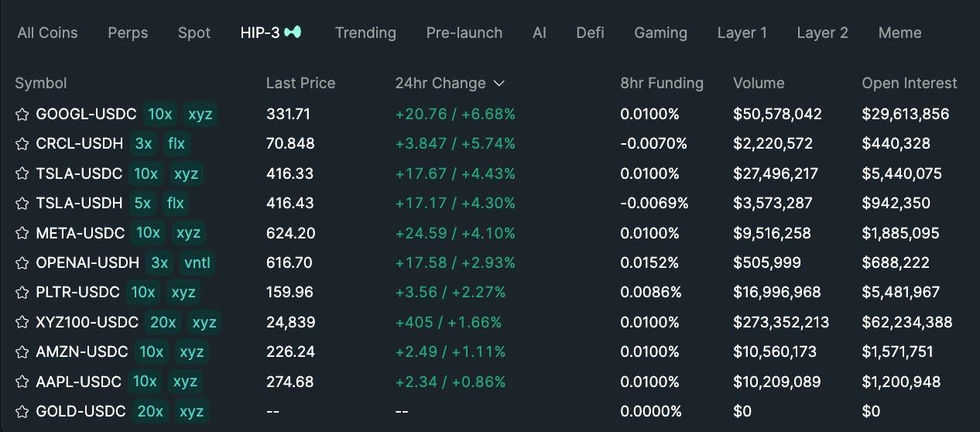Open the Trending tab
980x432 pixels.
pyautogui.click(x=365, y=33)
